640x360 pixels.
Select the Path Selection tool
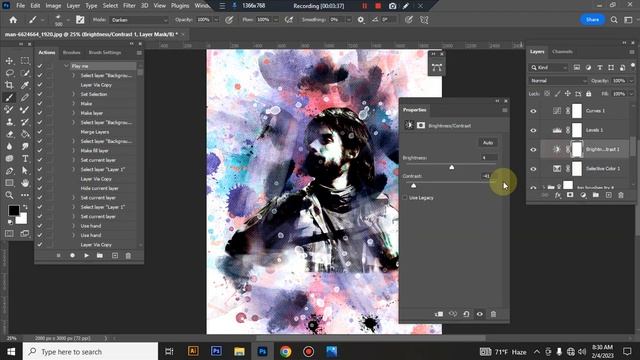(25, 171)
